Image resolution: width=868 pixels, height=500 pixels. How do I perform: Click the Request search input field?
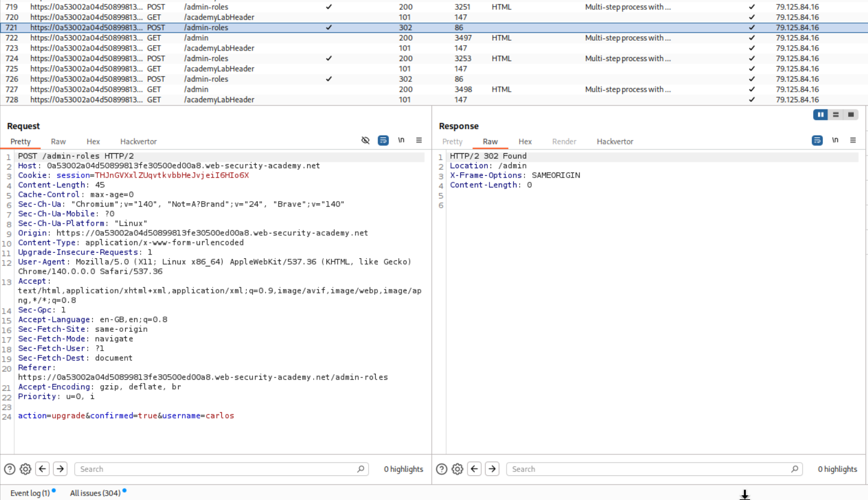point(217,469)
